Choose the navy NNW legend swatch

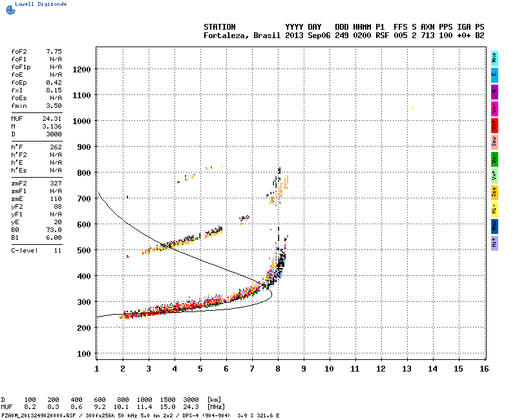(x=494, y=226)
